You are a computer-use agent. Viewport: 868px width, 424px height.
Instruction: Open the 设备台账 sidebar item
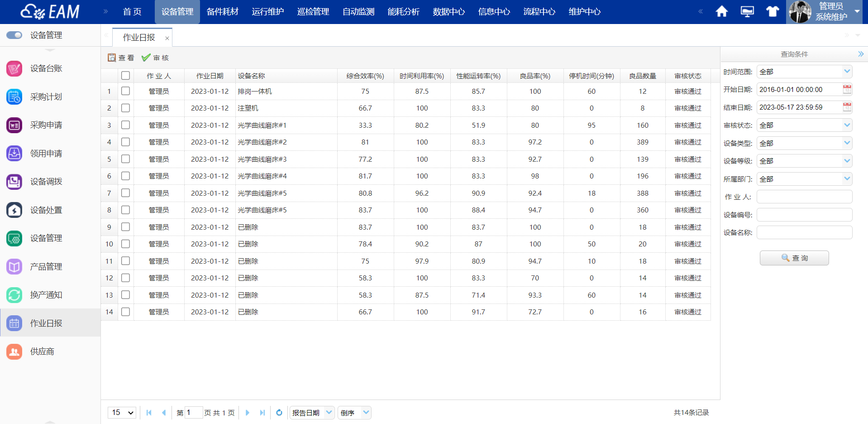click(x=50, y=68)
